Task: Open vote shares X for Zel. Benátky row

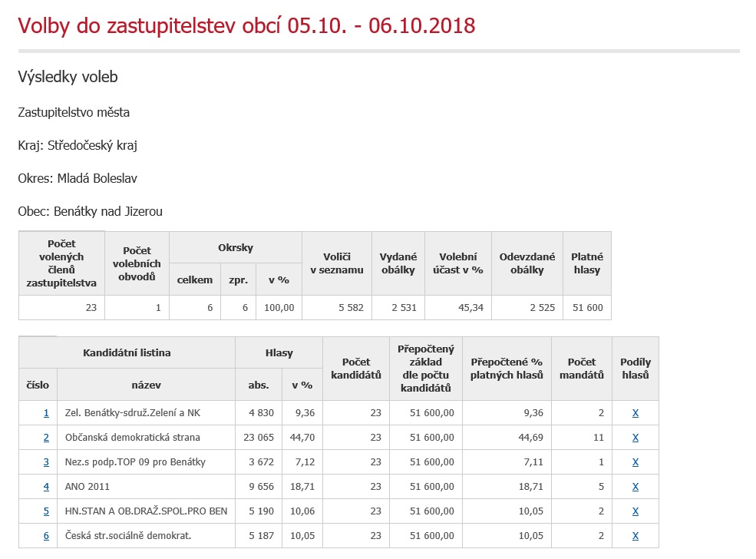Action: [x=635, y=413]
